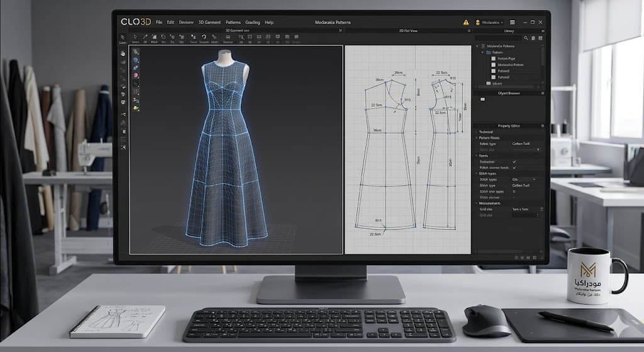Click the yellow icon ending the viewport column
Viewport: 644px width, 352px height.
(x=136, y=108)
